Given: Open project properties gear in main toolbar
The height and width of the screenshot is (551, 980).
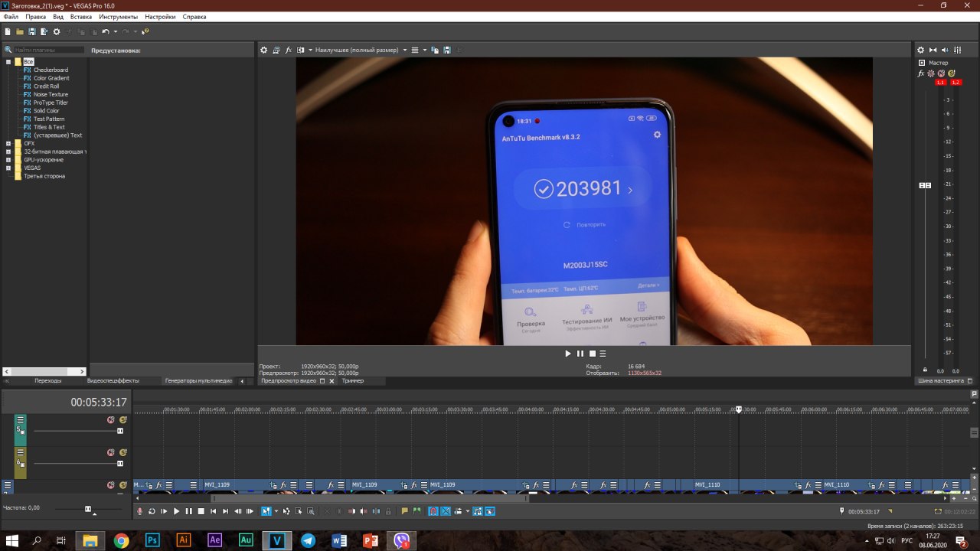Looking at the screenshot, I should click(57, 31).
